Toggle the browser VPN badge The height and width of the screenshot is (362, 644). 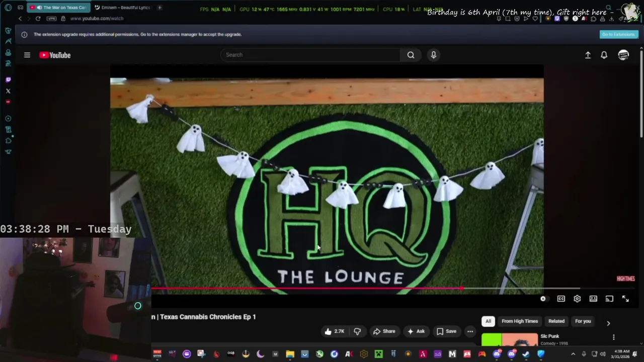[x=51, y=19]
